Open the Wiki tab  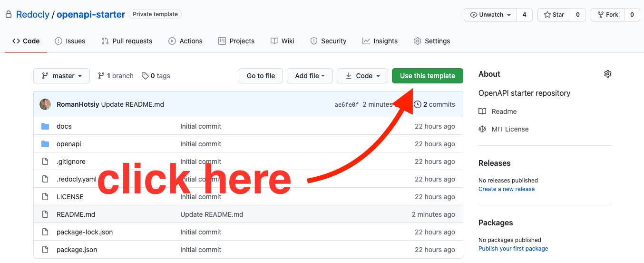[x=283, y=41]
